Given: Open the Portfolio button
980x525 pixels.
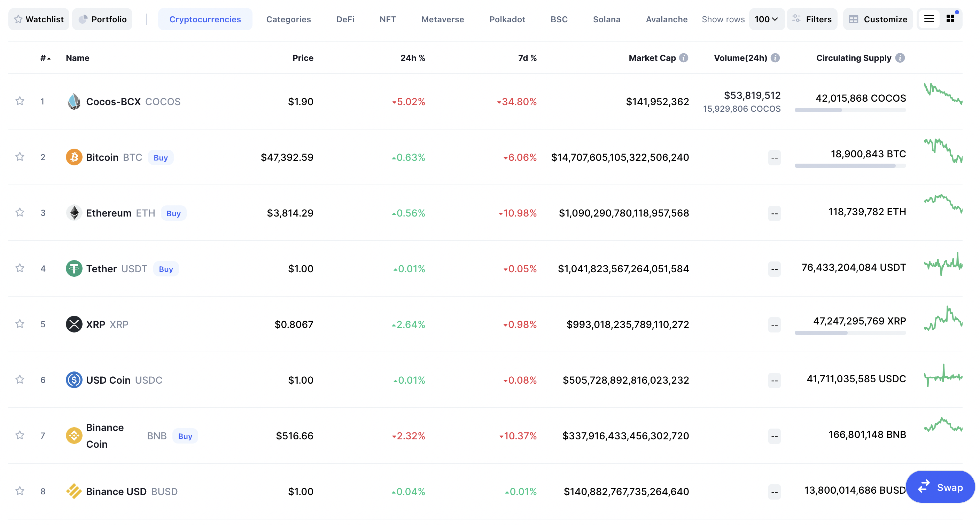Looking at the screenshot, I should [x=102, y=19].
